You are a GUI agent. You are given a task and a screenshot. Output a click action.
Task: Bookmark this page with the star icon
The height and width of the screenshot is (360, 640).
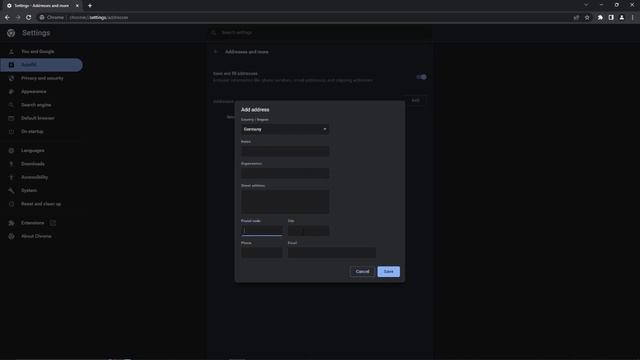pyautogui.click(x=587, y=18)
